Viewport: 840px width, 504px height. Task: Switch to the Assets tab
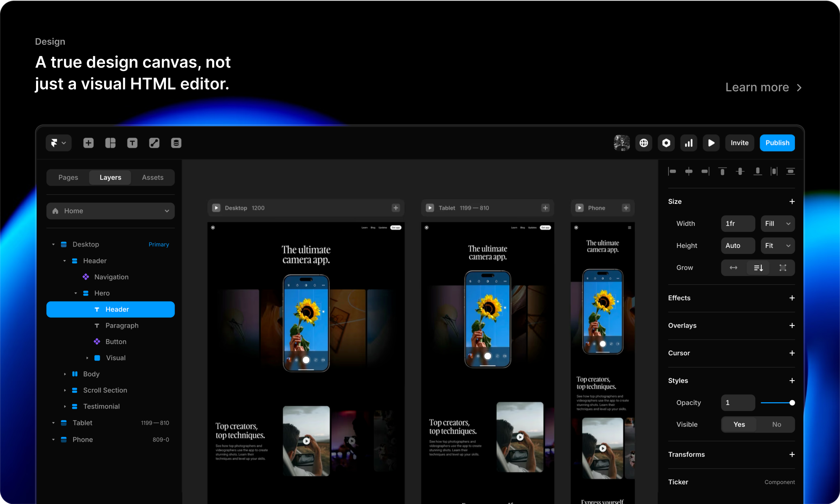tap(153, 177)
